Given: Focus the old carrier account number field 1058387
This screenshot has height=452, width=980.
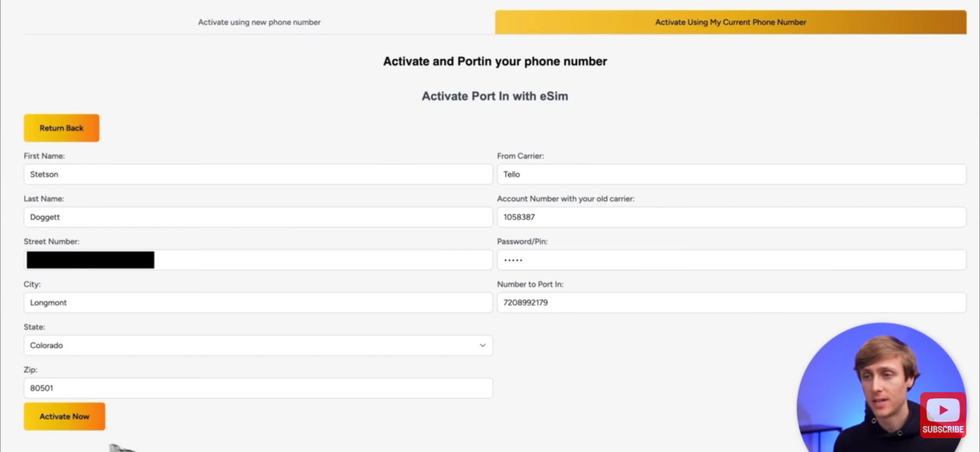Looking at the screenshot, I should pyautogui.click(x=731, y=217).
